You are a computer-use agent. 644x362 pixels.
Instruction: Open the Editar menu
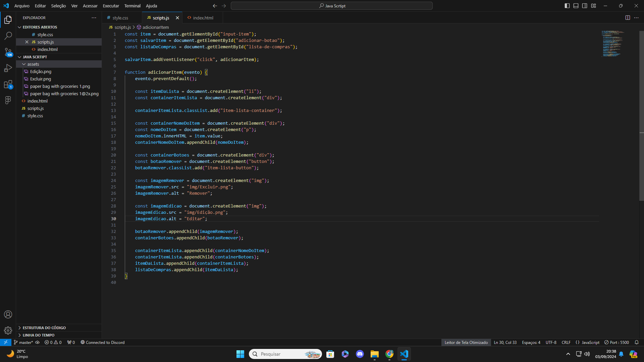pos(40,6)
